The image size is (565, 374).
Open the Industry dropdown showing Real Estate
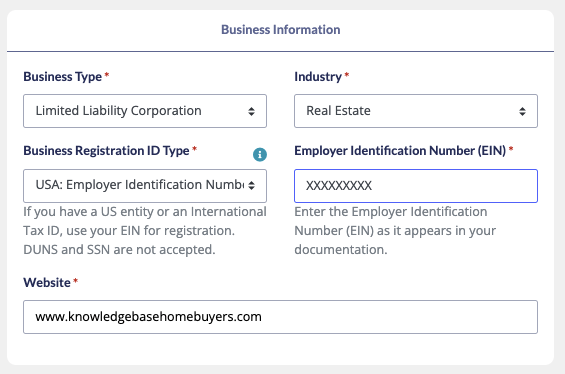(416, 111)
